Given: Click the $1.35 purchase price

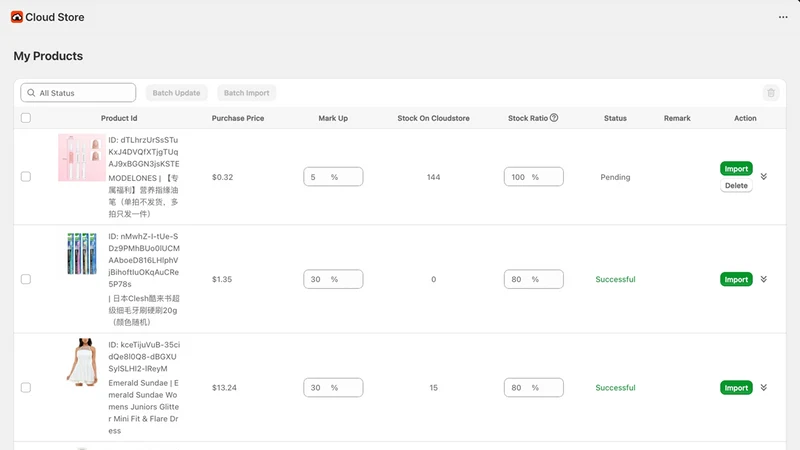Looking at the screenshot, I should pyautogui.click(x=222, y=279).
